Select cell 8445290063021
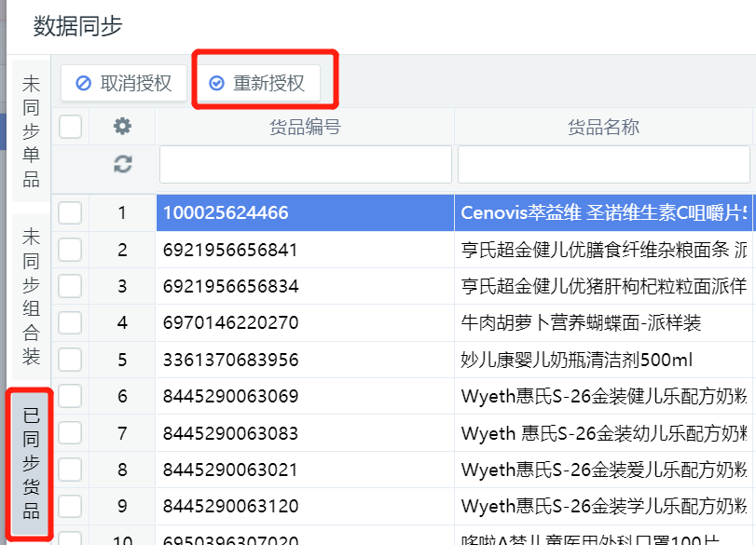Viewport: 756px width, 545px height. (305, 470)
